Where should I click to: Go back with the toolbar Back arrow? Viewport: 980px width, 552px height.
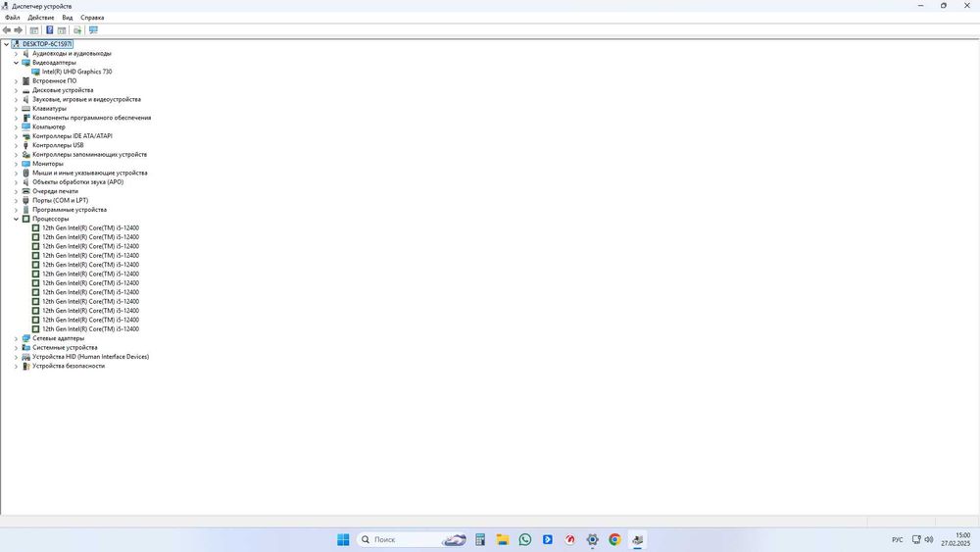(x=6, y=30)
